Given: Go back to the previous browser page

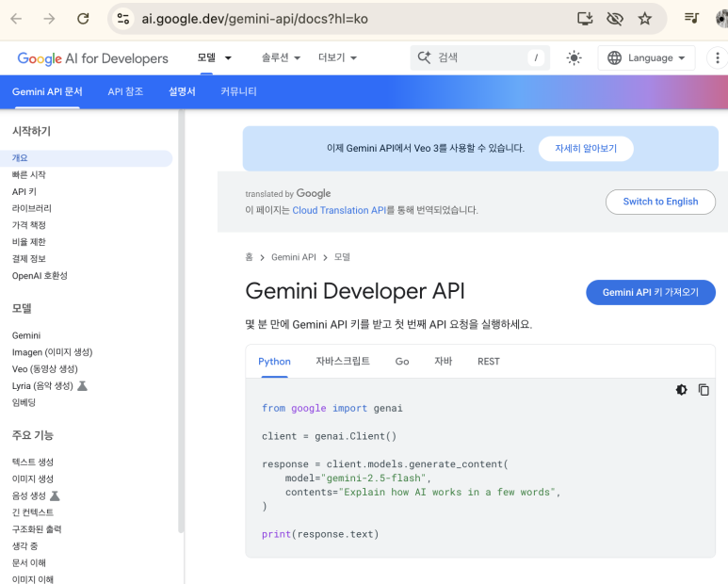Looking at the screenshot, I should point(16,19).
